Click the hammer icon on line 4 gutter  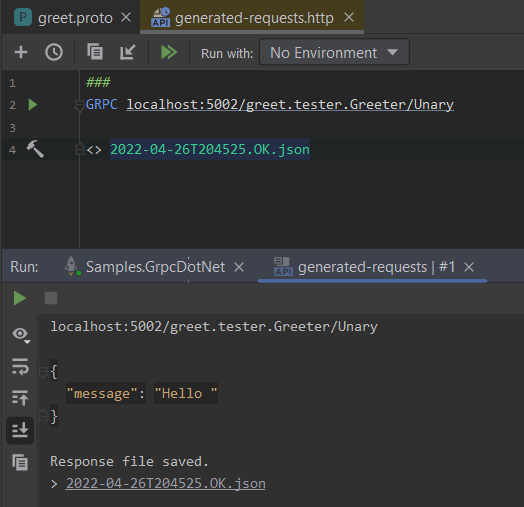tap(35, 149)
